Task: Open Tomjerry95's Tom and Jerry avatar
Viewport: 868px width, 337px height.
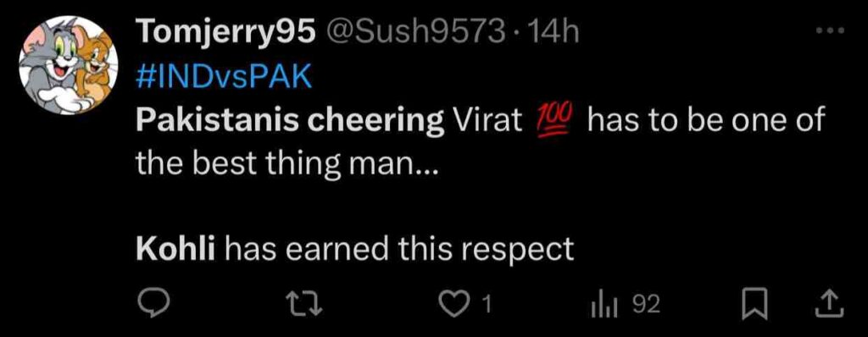Action: pyautogui.click(x=68, y=65)
